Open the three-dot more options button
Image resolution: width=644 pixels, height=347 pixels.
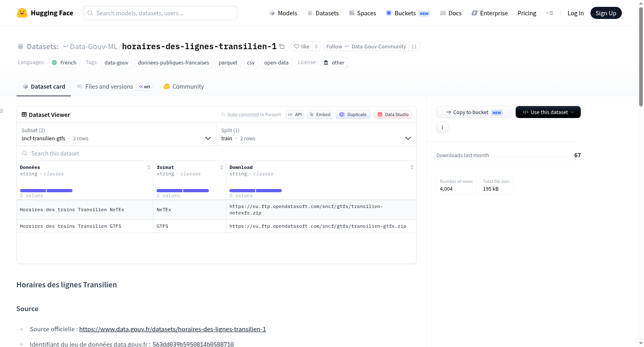click(442, 127)
